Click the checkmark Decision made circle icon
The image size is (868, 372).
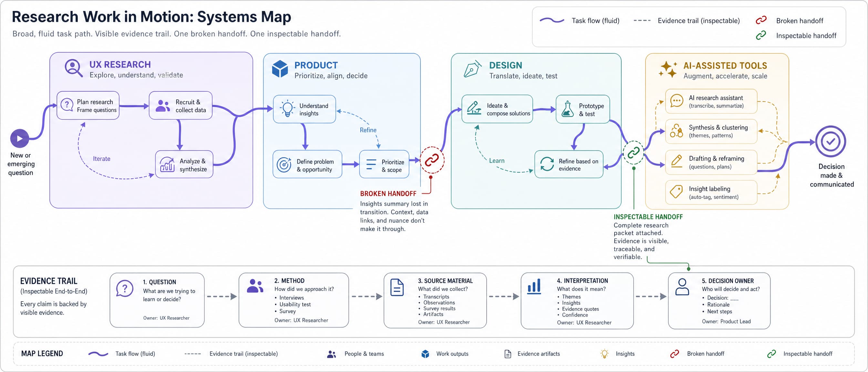[x=830, y=141]
